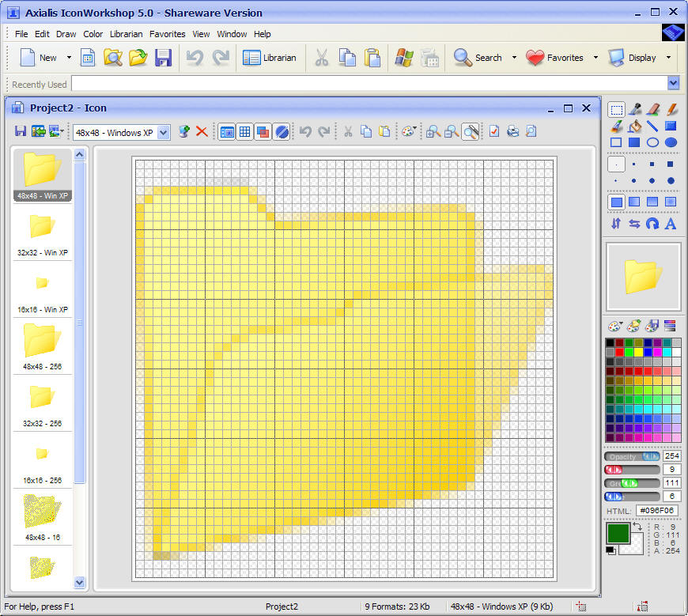The width and height of the screenshot is (688, 616).
Task: Toggle the transparent background view
Action: (281, 131)
